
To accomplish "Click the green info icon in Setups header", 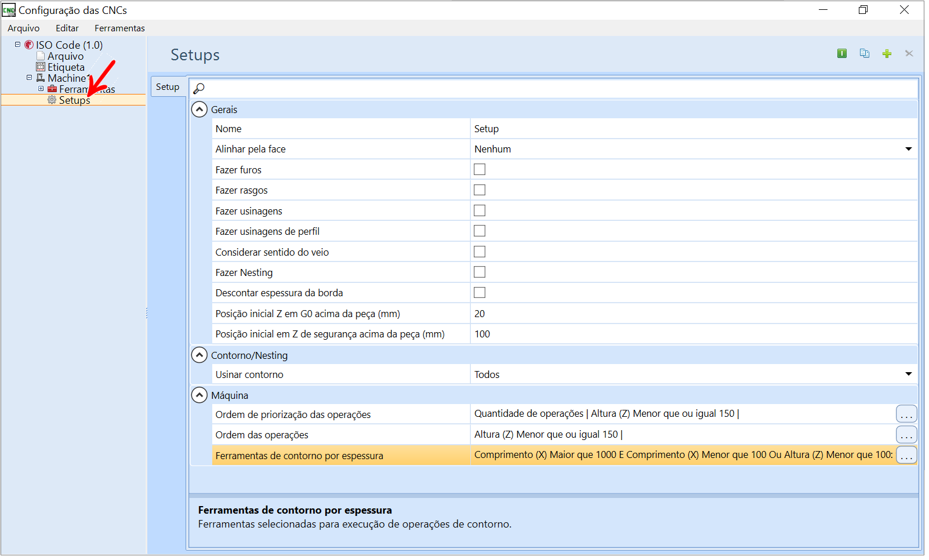I will (x=841, y=53).
